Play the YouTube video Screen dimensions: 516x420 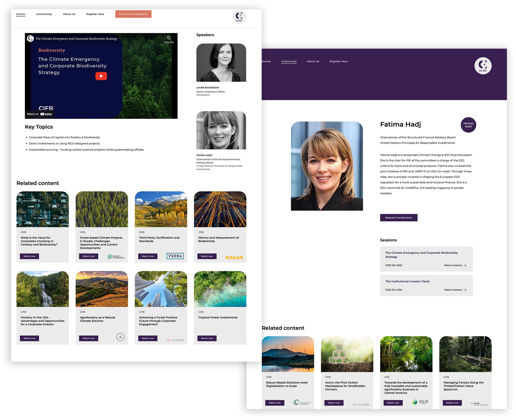click(x=101, y=76)
